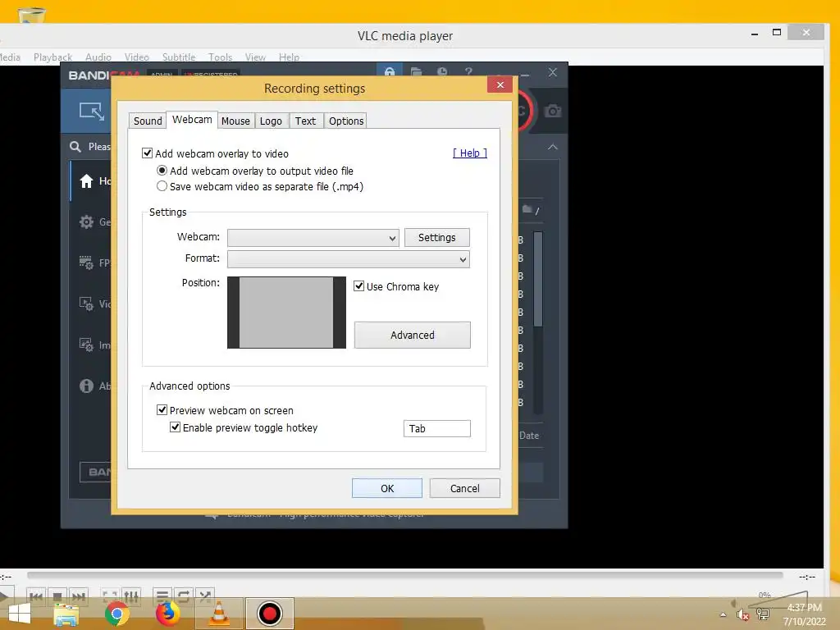Click the muted volume tray icon

point(742,614)
